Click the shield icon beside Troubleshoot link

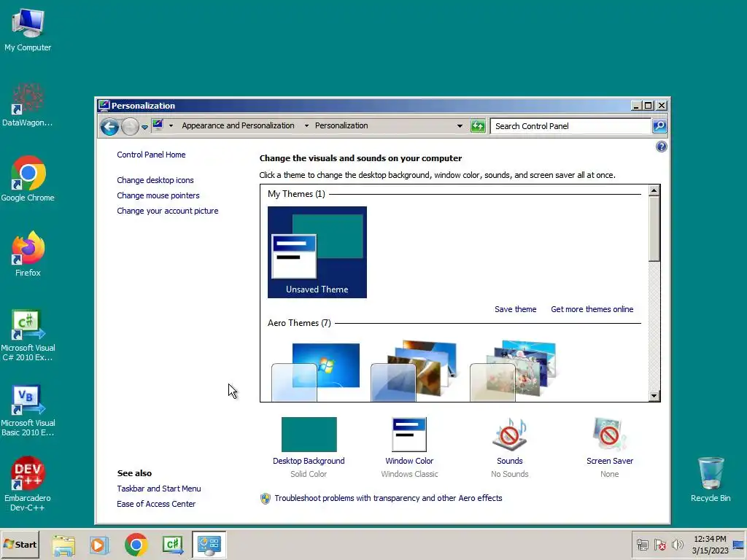click(x=266, y=498)
